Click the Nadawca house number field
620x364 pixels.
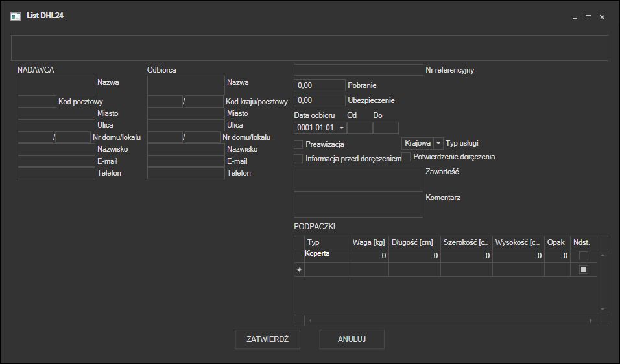[35, 137]
